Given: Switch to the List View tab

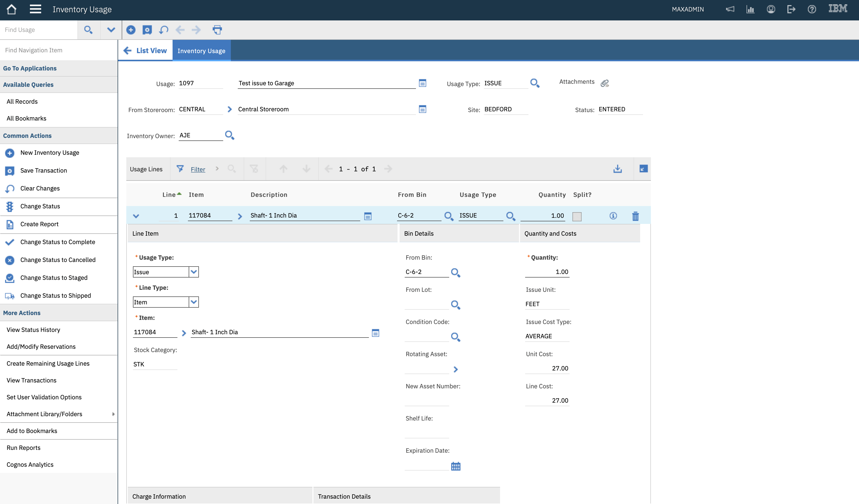Looking at the screenshot, I should click(x=152, y=50).
